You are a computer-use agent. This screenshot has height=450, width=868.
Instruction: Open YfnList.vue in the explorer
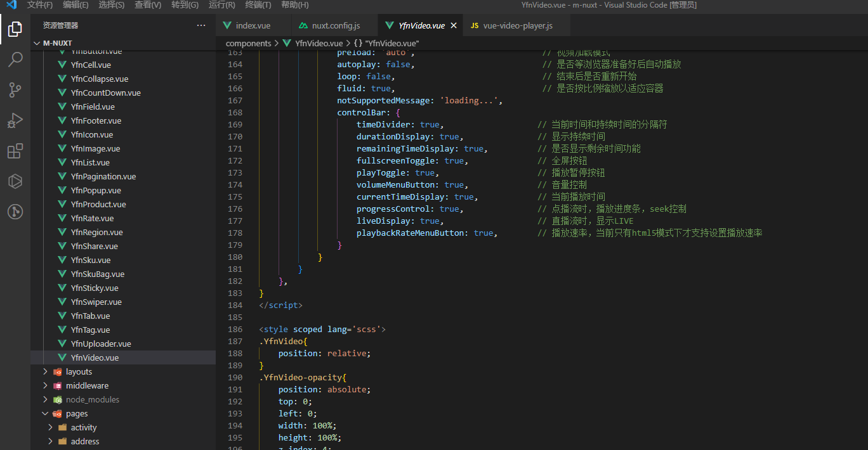point(123,163)
